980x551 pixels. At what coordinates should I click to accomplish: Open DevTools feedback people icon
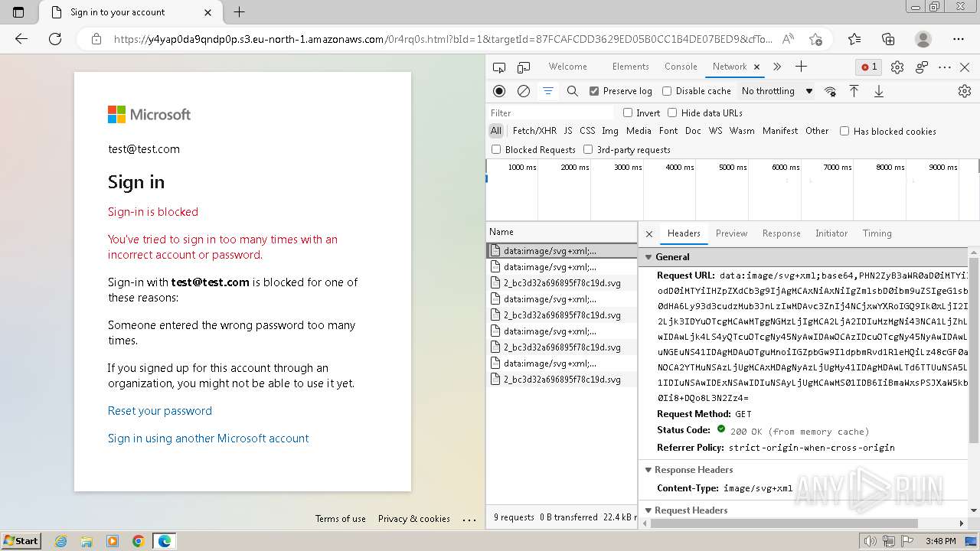pyautogui.click(x=922, y=67)
